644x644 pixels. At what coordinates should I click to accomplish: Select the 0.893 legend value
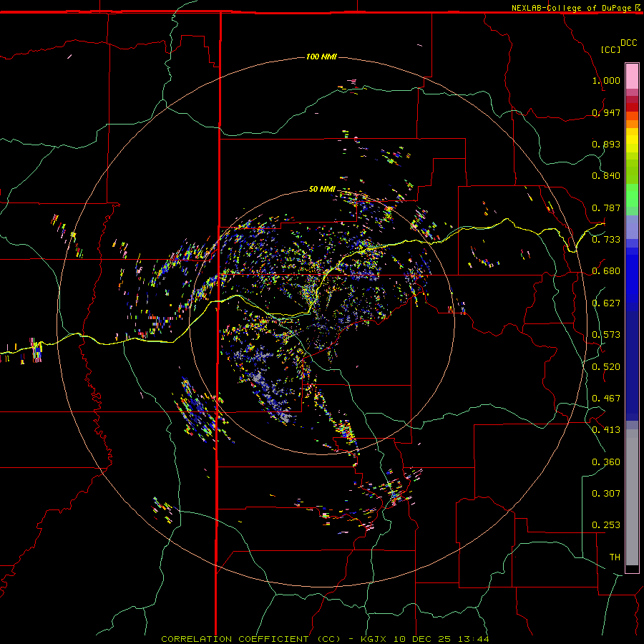(606, 144)
